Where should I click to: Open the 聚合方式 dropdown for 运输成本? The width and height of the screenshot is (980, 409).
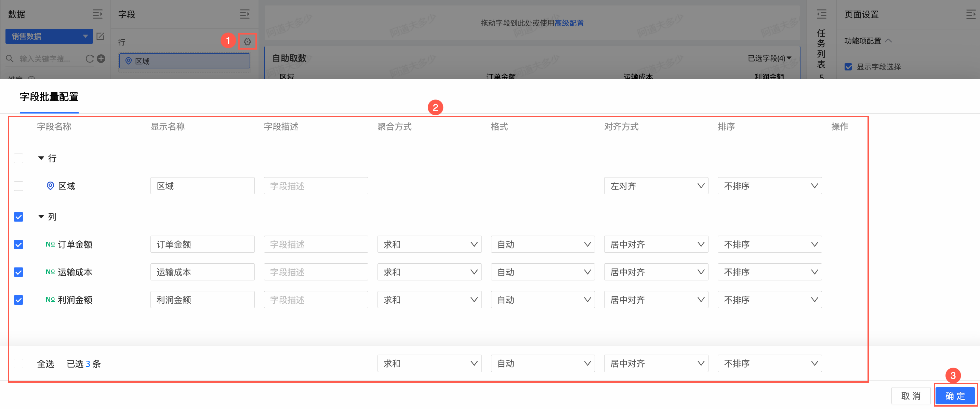click(429, 272)
